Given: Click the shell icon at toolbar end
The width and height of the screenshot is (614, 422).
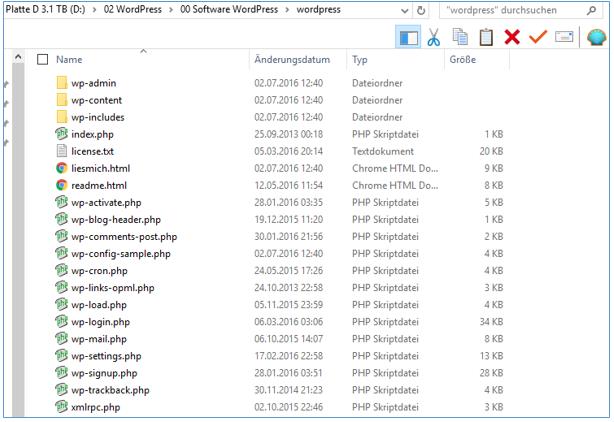Looking at the screenshot, I should (596, 36).
